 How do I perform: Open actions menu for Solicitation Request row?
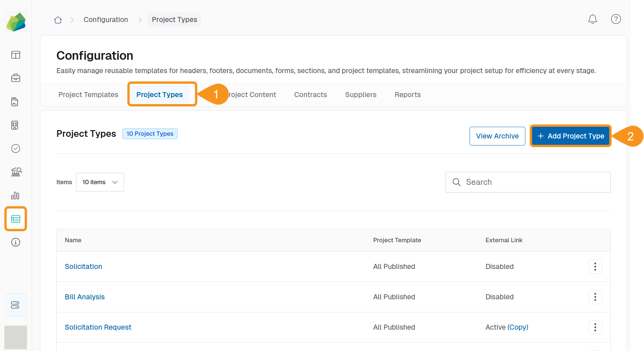[x=595, y=327]
